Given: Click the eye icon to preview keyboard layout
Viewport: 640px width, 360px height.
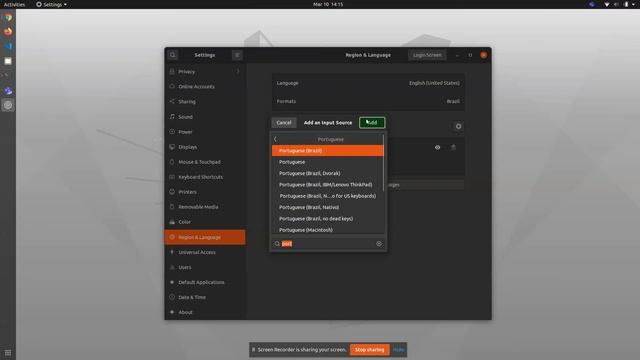Looking at the screenshot, I should pyautogui.click(x=438, y=147).
